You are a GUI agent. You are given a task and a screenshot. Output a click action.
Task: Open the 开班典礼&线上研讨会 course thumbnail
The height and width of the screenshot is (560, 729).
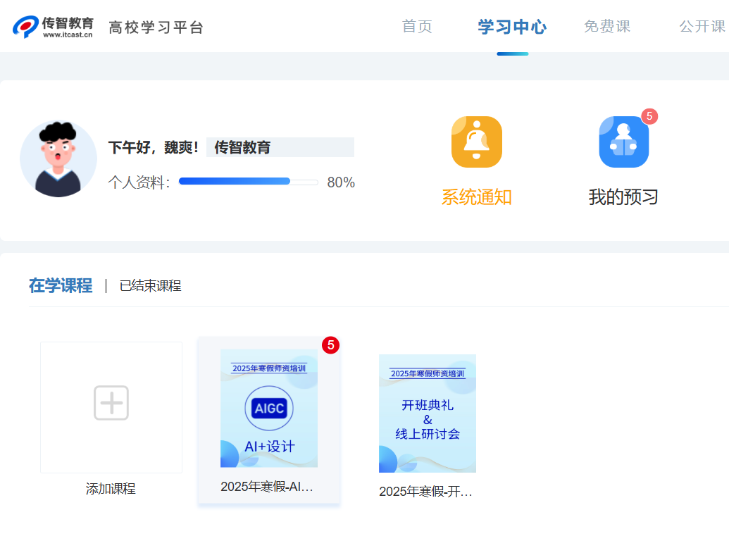[x=428, y=413]
